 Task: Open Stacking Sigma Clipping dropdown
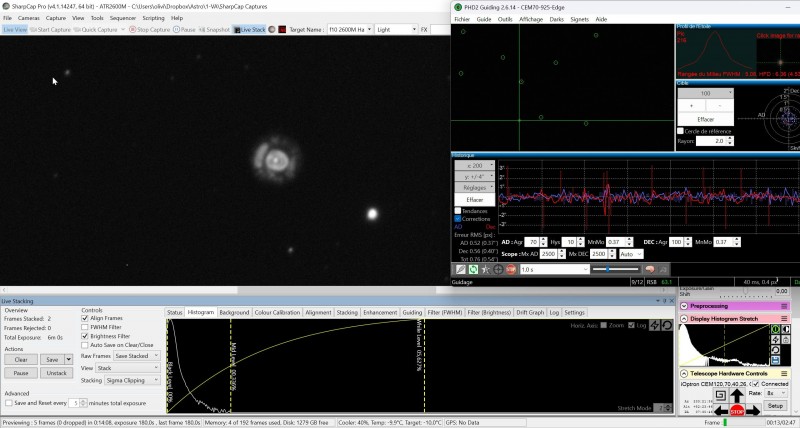pyautogui.click(x=132, y=380)
